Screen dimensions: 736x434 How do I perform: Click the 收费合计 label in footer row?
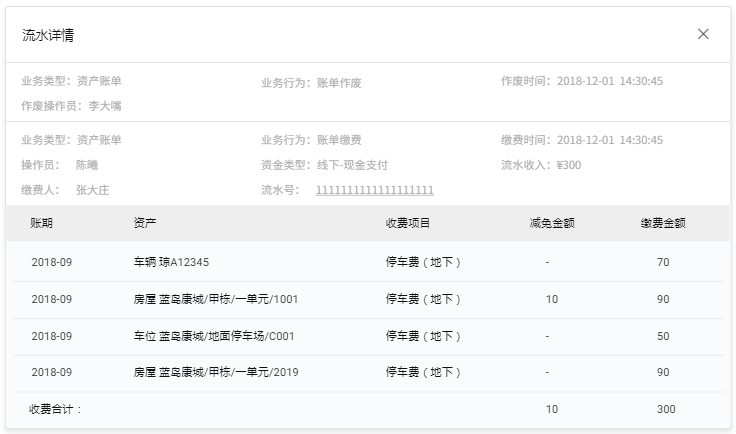click(x=56, y=409)
